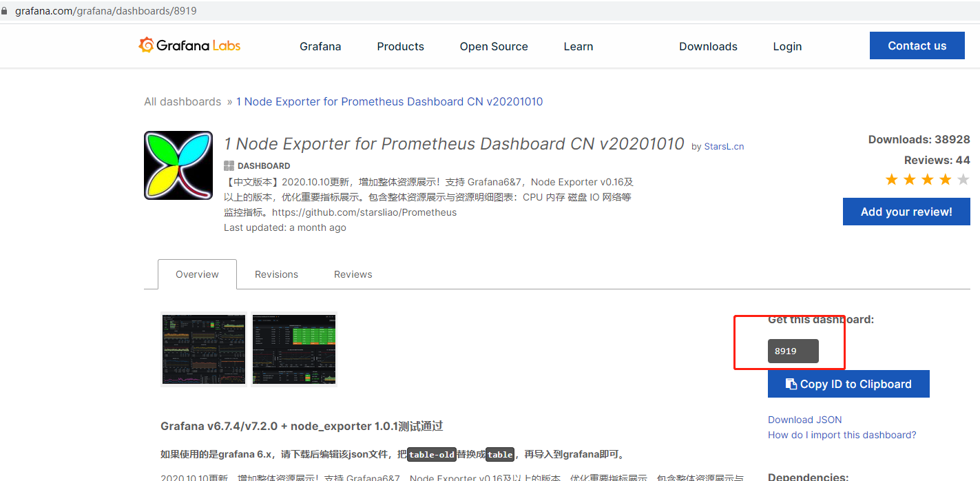The width and height of the screenshot is (980, 481).
Task: Click the fifth grey rating star
Action: pos(963,180)
